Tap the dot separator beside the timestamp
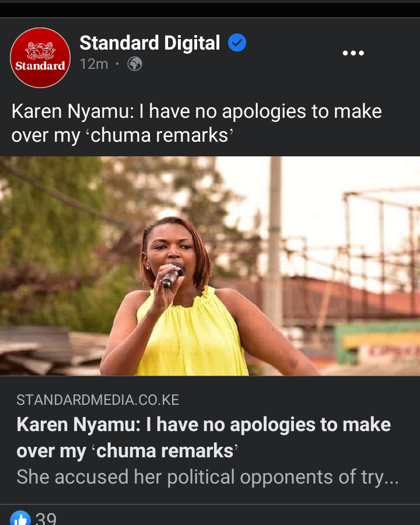Image resolution: width=420 pixels, height=525 pixels. [x=117, y=64]
